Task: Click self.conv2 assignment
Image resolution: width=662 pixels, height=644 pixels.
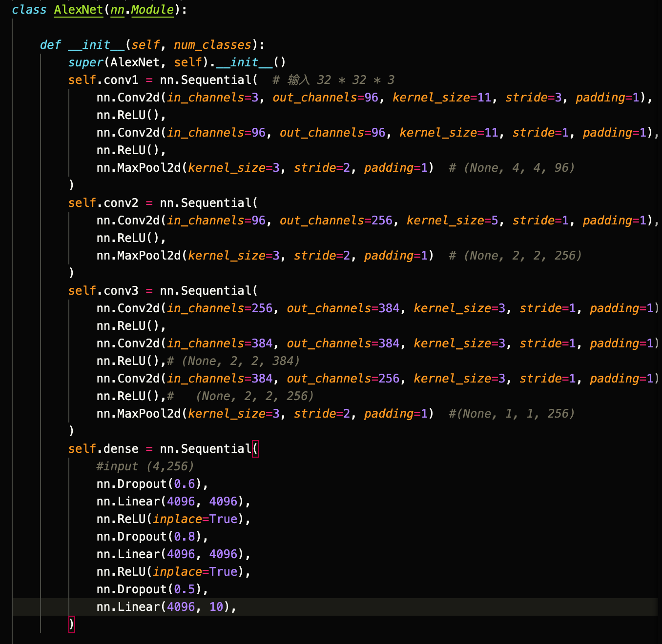Action: coord(163,203)
